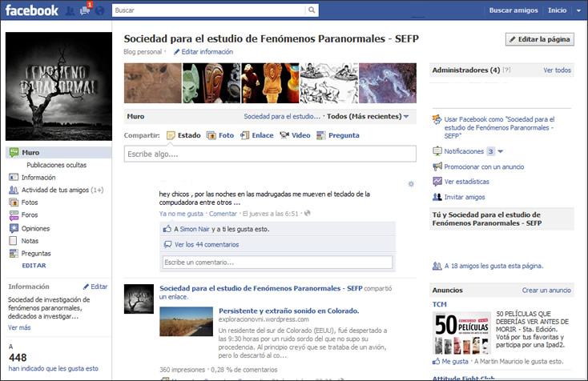The image size is (588, 381).
Task: Click the Facebook logo
Action: [x=32, y=10]
